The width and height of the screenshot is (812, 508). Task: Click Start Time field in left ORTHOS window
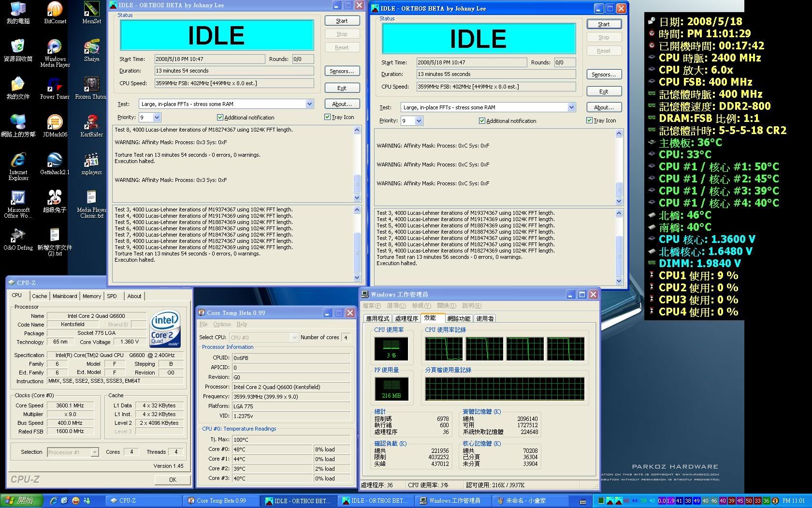(x=210, y=59)
